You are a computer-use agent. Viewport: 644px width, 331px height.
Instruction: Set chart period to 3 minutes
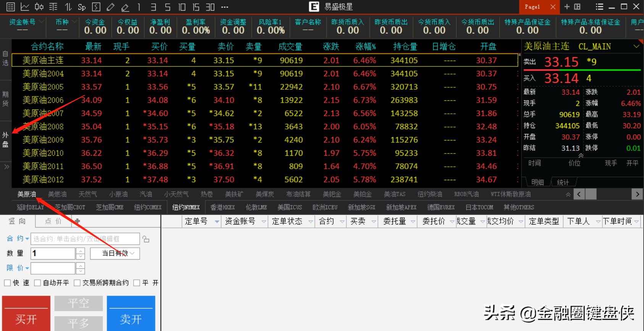point(153,7)
